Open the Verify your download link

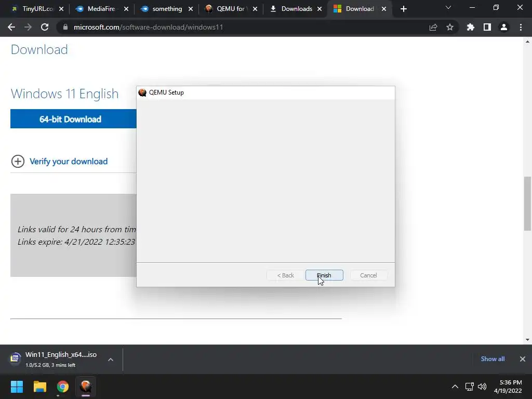(x=69, y=162)
